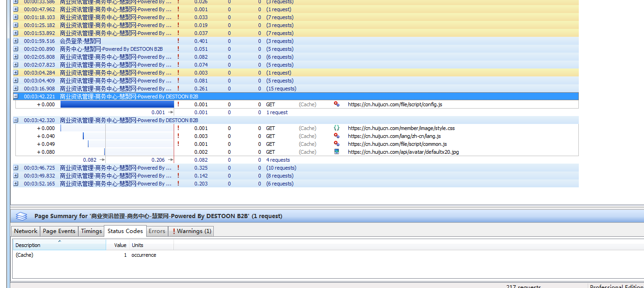Screen dimensions: 644x288
Task: Open the Page Events tab
Action: click(x=59, y=231)
